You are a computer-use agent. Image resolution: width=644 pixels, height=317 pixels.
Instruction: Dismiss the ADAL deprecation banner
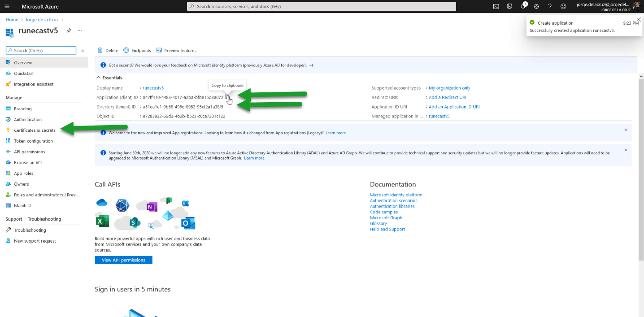pos(626,150)
